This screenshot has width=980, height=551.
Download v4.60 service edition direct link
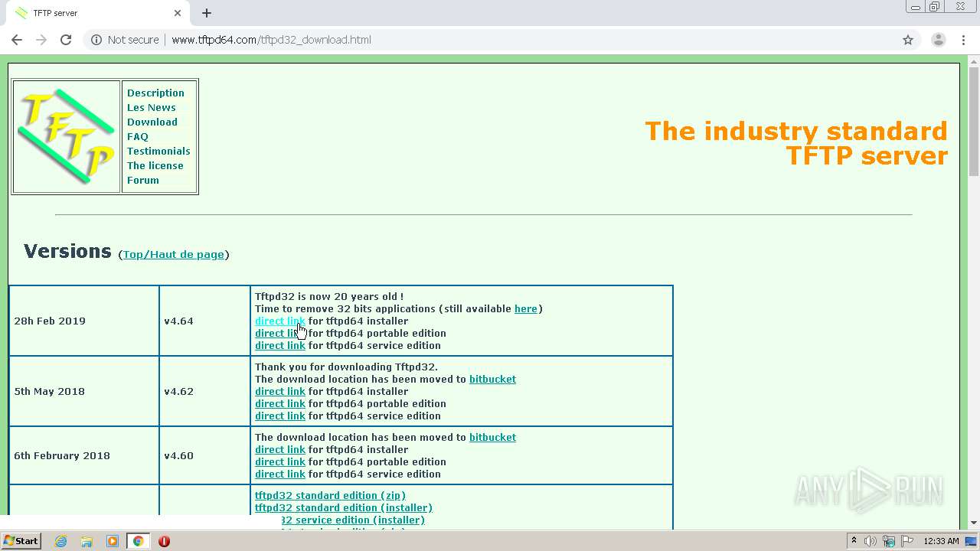click(280, 474)
